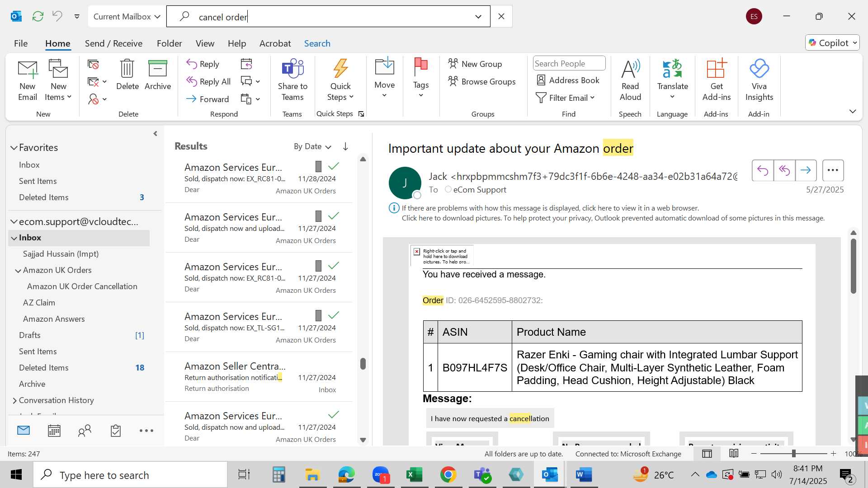The height and width of the screenshot is (488, 868).
Task: Click the zoom in plus button
Action: [833, 453]
